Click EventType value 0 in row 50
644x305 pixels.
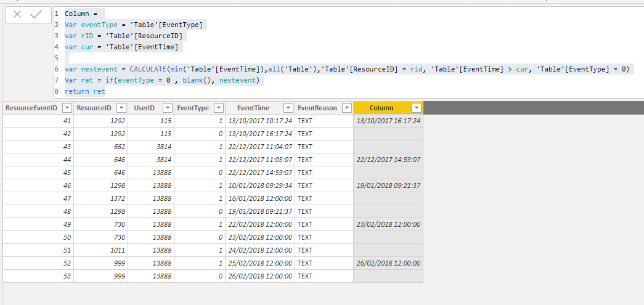tap(200, 237)
